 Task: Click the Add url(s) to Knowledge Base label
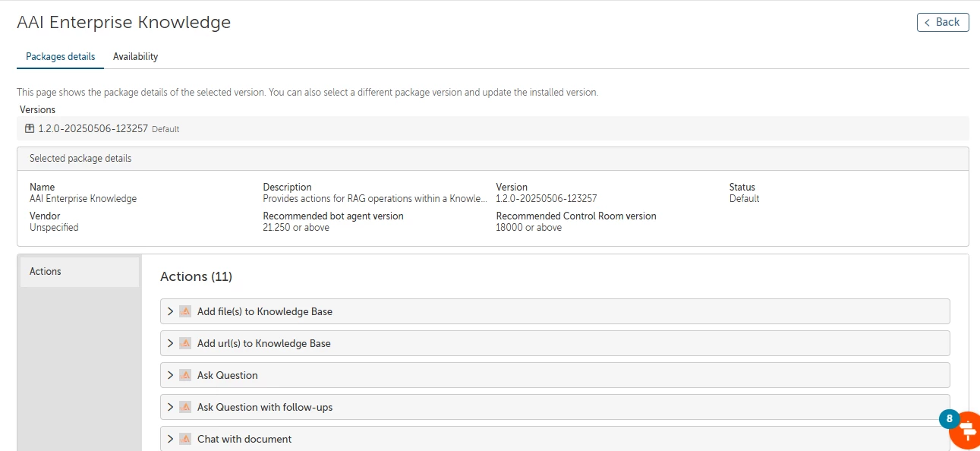click(x=264, y=343)
